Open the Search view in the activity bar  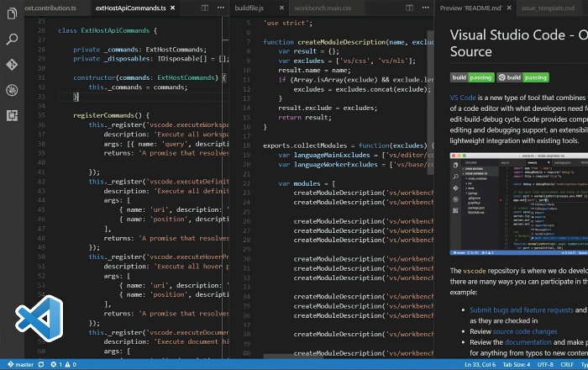point(13,39)
